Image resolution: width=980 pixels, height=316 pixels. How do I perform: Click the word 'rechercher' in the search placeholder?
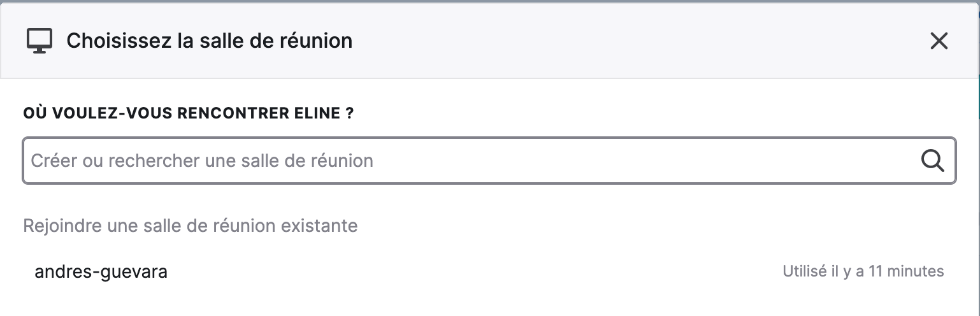(x=155, y=161)
